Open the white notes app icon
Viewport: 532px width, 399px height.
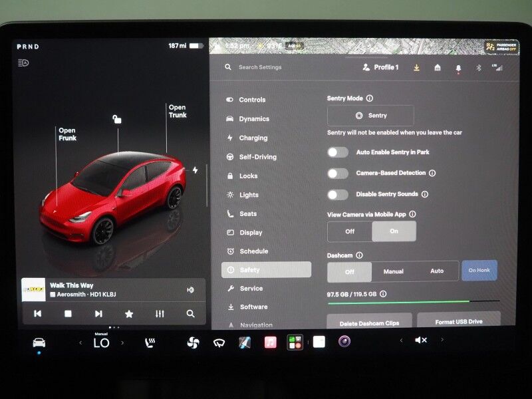319,342
